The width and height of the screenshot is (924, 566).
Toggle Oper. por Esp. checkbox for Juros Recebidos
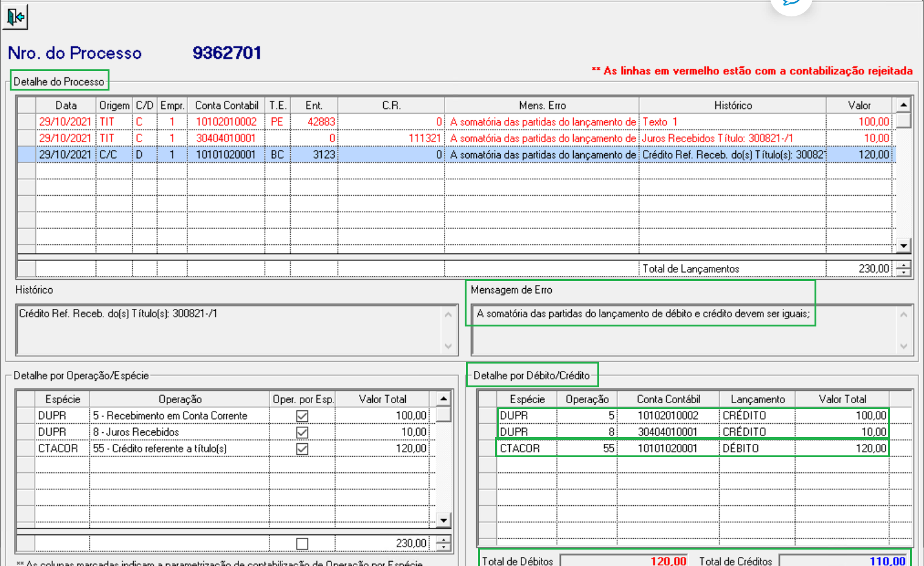coord(302,432)
